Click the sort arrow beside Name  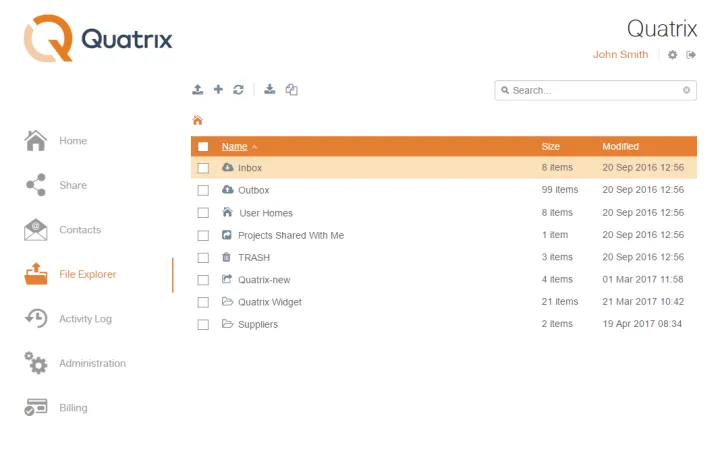pos(254,147)
